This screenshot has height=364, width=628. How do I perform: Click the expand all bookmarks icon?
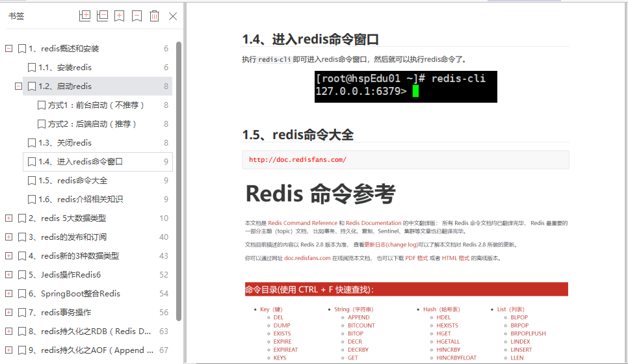[85, 16]
